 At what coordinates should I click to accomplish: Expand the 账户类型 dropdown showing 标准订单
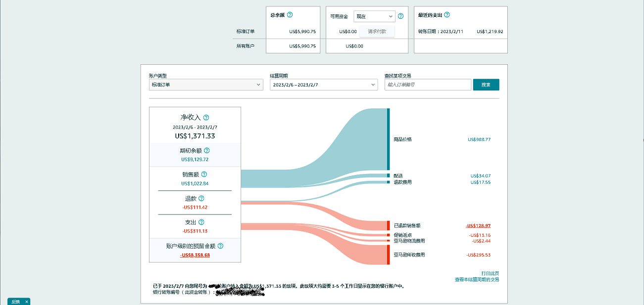pos(206,85)
